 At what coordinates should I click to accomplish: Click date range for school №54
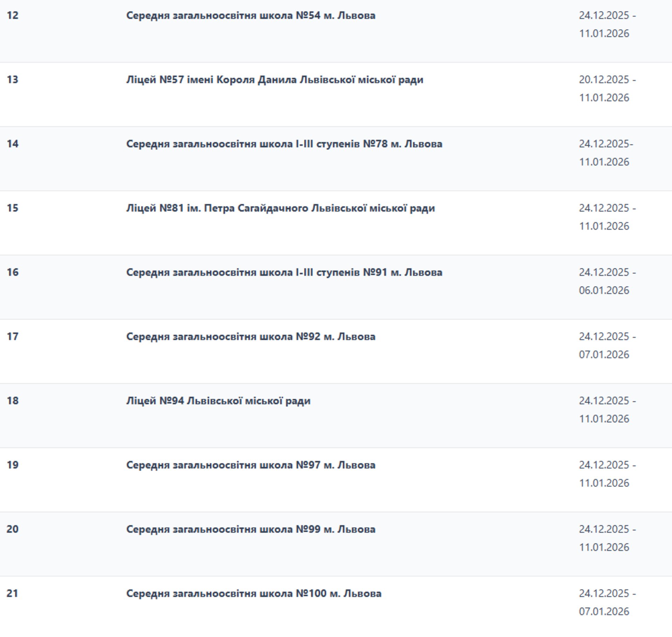pyautogui.click(x=607, y=25)
